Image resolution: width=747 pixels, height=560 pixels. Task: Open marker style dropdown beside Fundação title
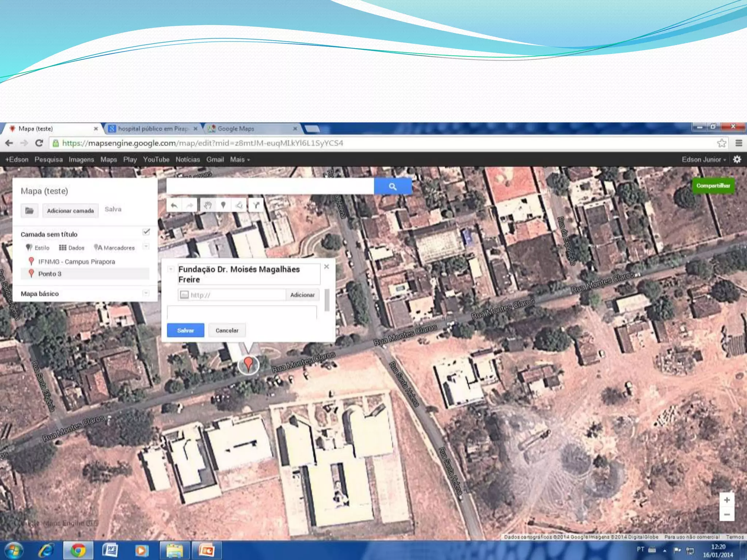coord(170,269)
